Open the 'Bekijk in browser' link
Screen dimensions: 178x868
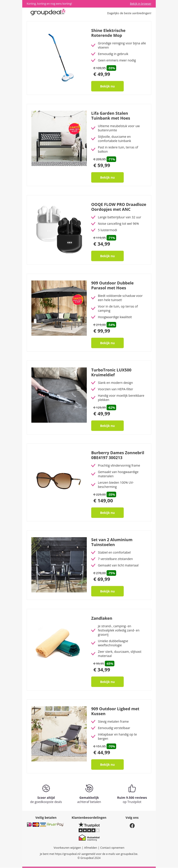[140, 4]
